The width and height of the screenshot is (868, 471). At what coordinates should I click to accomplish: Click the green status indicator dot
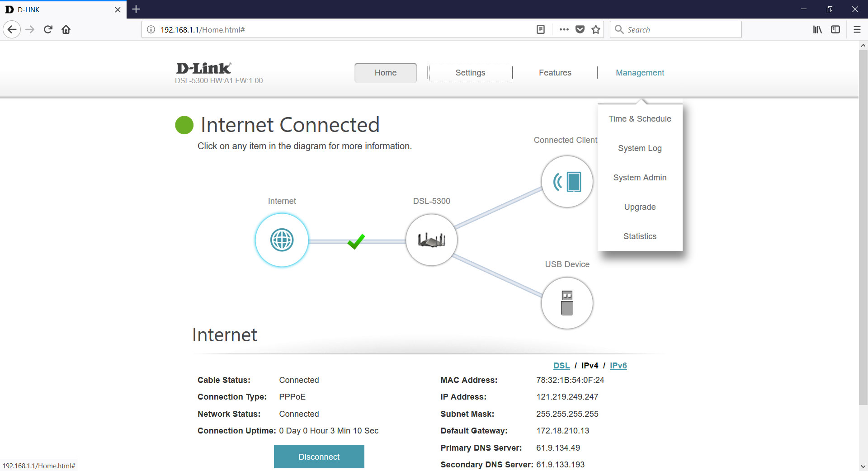click(184, 125)
